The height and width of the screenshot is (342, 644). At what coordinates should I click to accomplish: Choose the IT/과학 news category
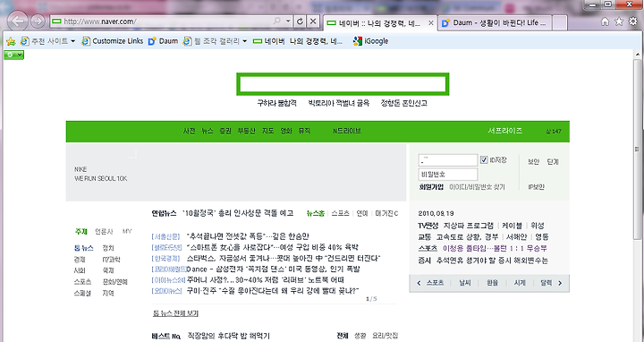tap(111, 260)
